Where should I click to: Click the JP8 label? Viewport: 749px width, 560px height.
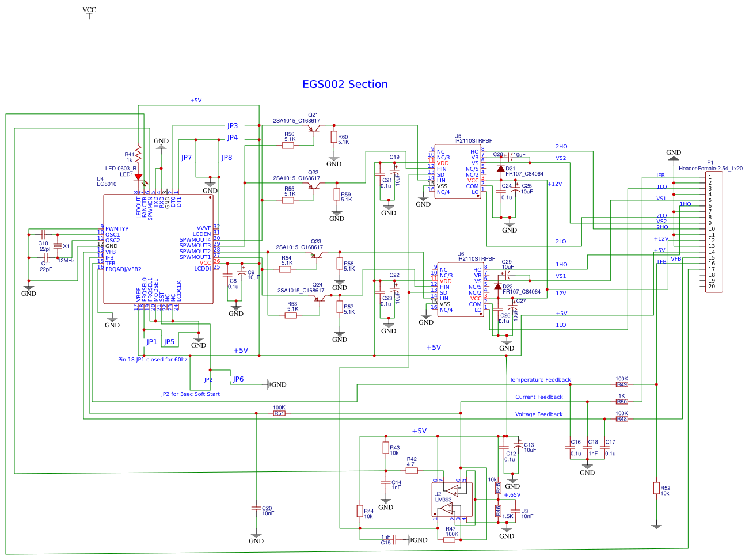coord(227,158)
